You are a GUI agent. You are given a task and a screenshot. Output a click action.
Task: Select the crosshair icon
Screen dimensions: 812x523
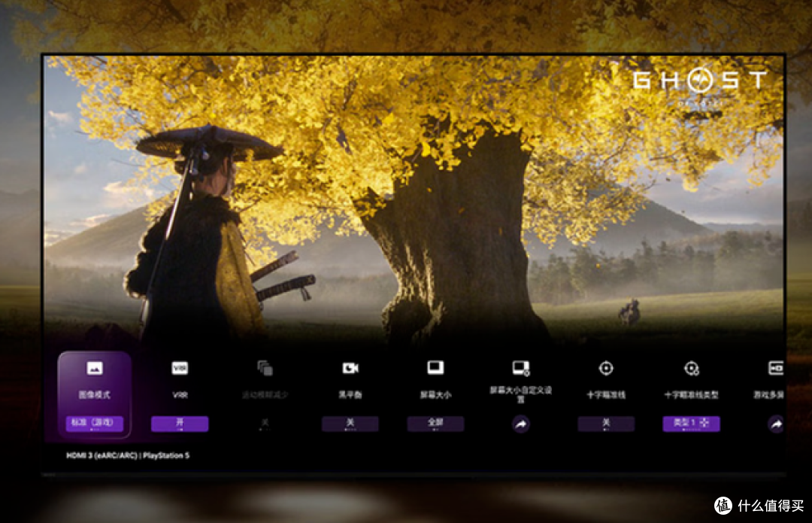606,368
